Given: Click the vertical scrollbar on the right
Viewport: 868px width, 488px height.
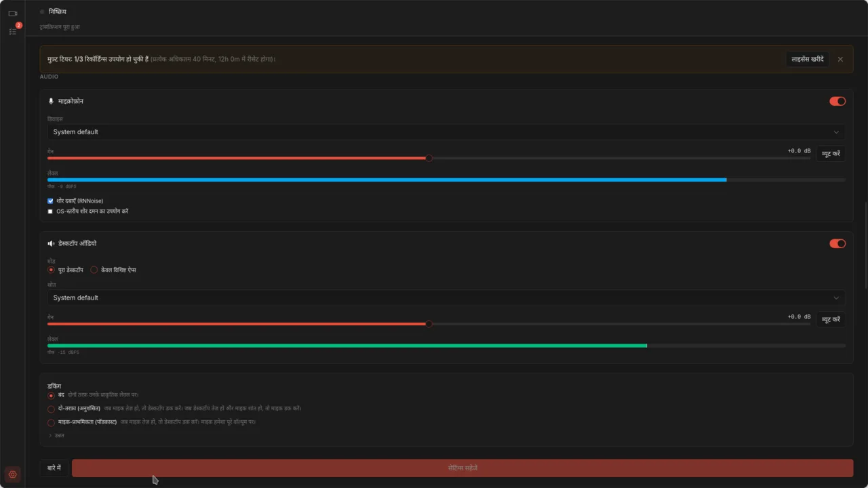Looking at the screenshot, I should [865, 244].
